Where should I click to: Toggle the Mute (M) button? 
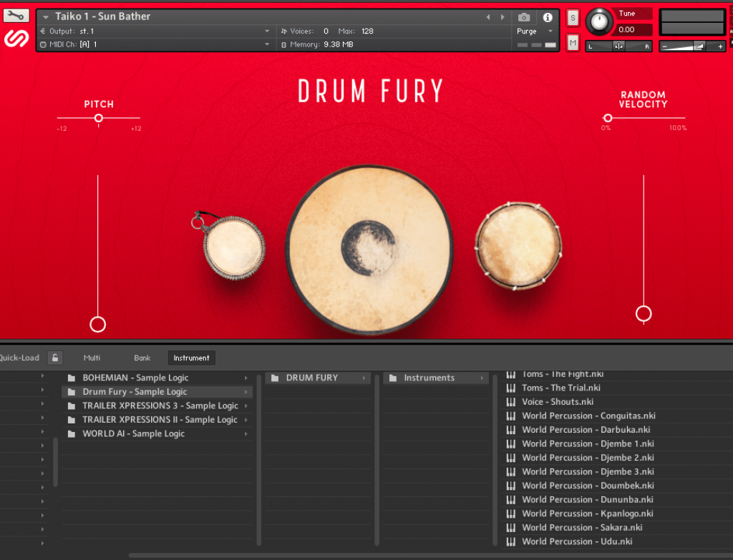click(x=573, y=43)
